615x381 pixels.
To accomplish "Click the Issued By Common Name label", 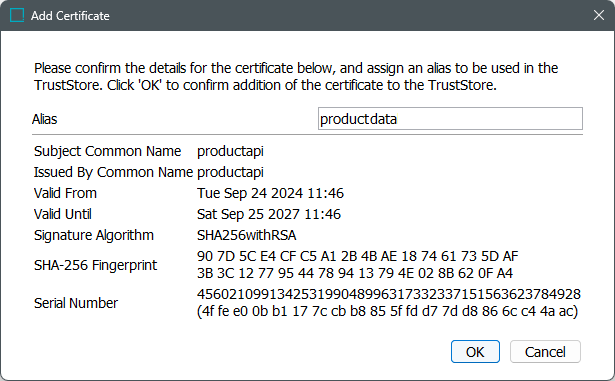I will 113,172.
